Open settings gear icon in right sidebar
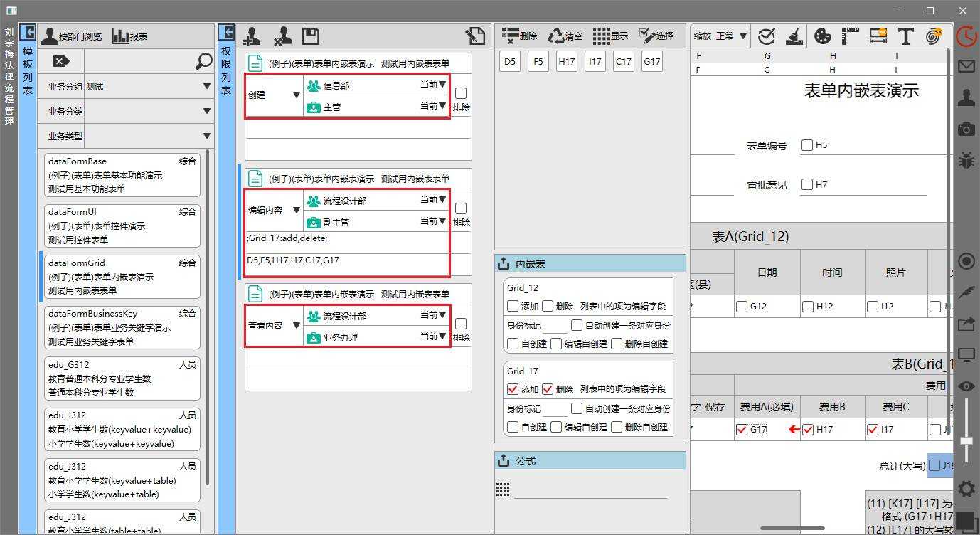 (x=966, y=489)
